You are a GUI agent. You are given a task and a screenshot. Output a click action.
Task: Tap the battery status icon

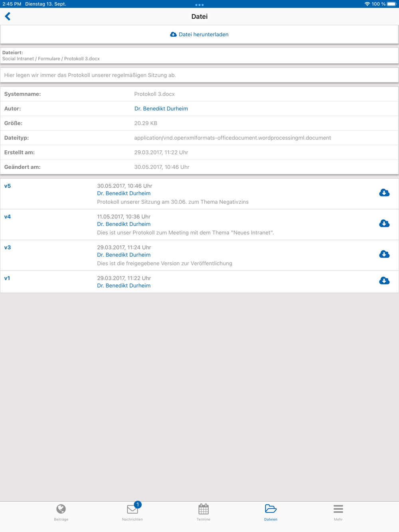(392, 4)
